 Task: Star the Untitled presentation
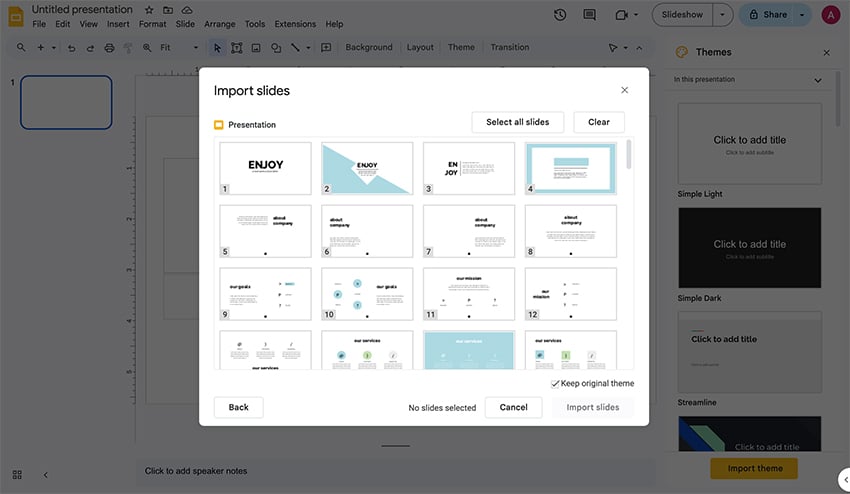pos(149,10)
